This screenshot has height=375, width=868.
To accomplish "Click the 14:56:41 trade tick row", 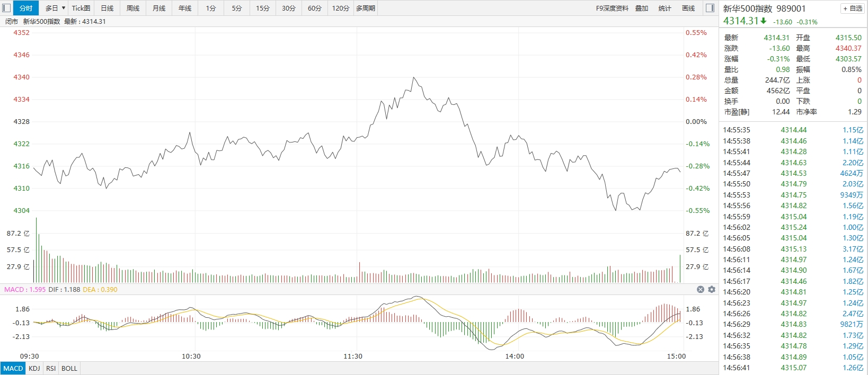I will tap(793, 368).
